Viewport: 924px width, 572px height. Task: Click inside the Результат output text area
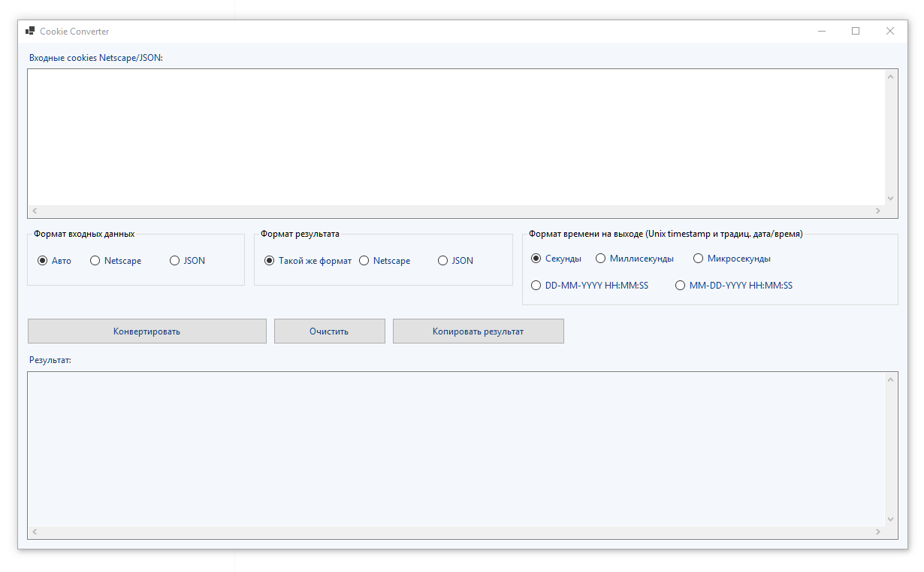pos(456,449)
